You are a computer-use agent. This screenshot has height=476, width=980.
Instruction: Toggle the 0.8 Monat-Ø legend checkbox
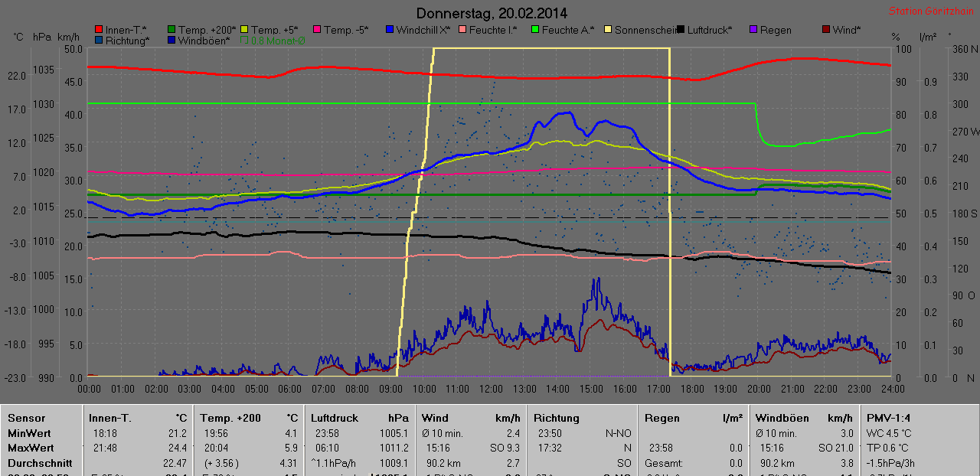tap(245, 41)
